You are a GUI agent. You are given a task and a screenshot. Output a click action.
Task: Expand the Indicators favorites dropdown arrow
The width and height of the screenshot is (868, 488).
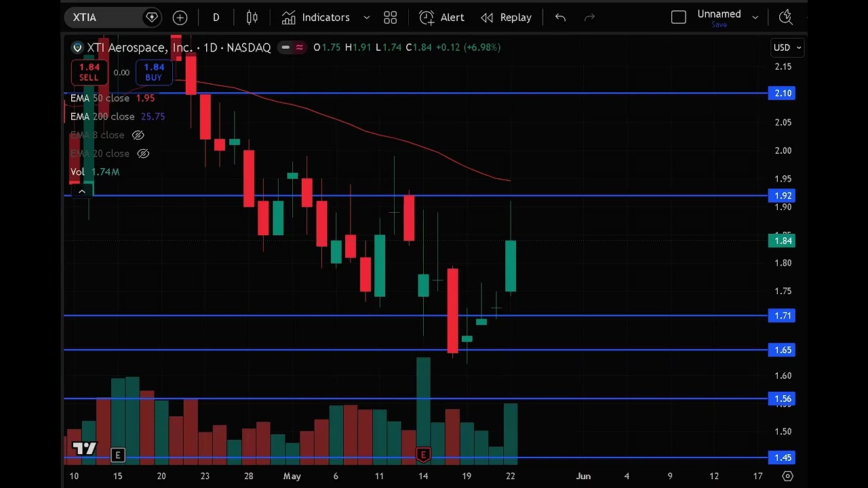tap(367, 18)
